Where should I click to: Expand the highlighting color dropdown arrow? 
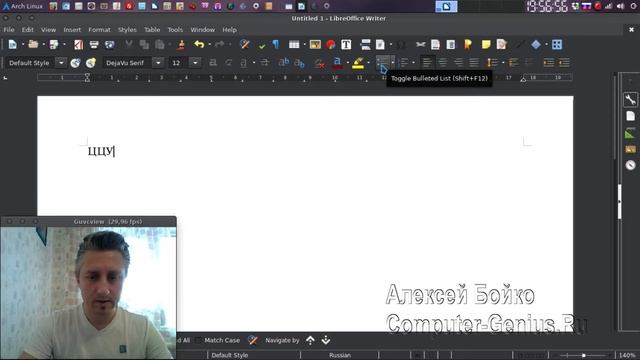coord(368,62)
